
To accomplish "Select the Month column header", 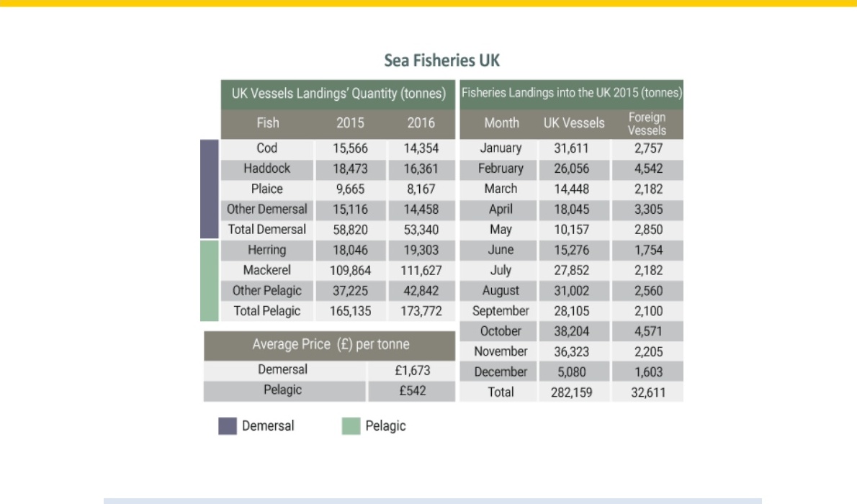I will [x=501, y=124].
